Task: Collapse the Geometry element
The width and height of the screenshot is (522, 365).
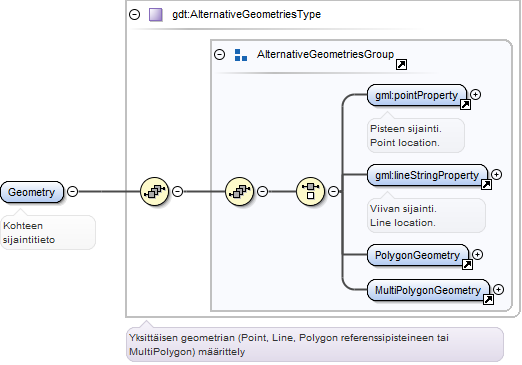Action: click(72, 191)
